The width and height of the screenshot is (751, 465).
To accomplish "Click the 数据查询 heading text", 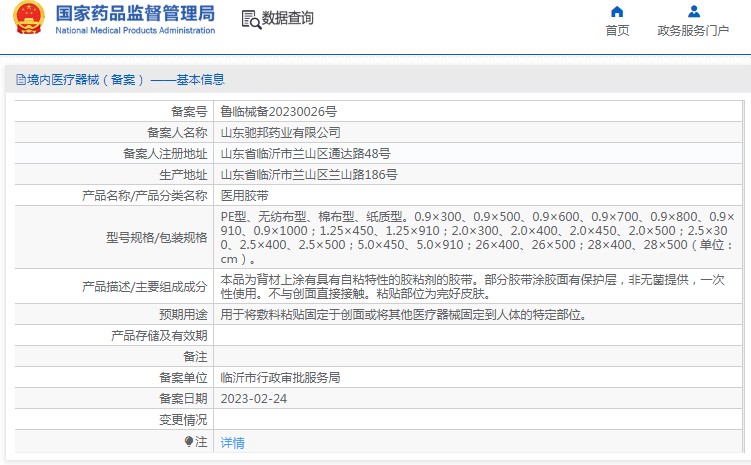I will (287, 18).
